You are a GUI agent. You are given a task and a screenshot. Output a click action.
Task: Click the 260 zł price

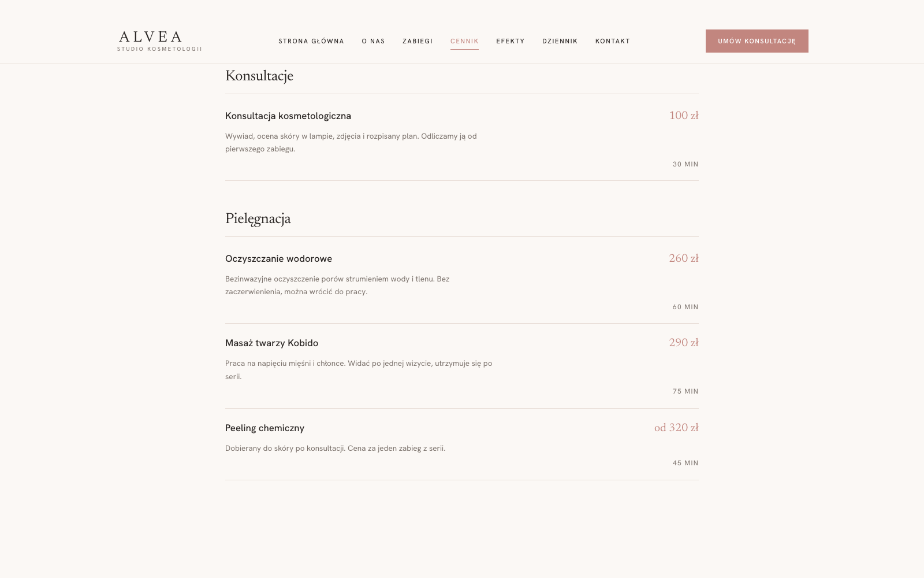click(x=684, y=258)
